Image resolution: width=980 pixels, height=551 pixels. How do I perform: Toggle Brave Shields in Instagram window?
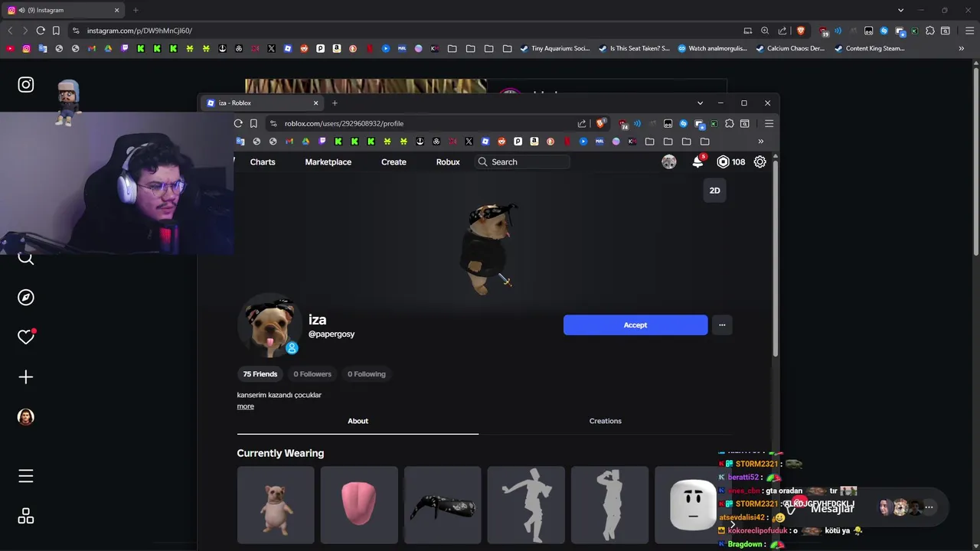click(801, 31)
